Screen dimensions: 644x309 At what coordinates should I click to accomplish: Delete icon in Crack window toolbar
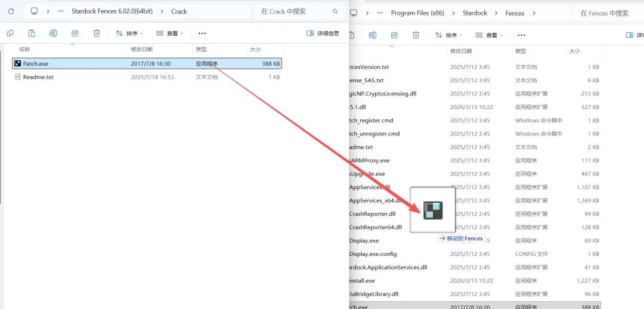pyautogui.click(x=97, y=33)
